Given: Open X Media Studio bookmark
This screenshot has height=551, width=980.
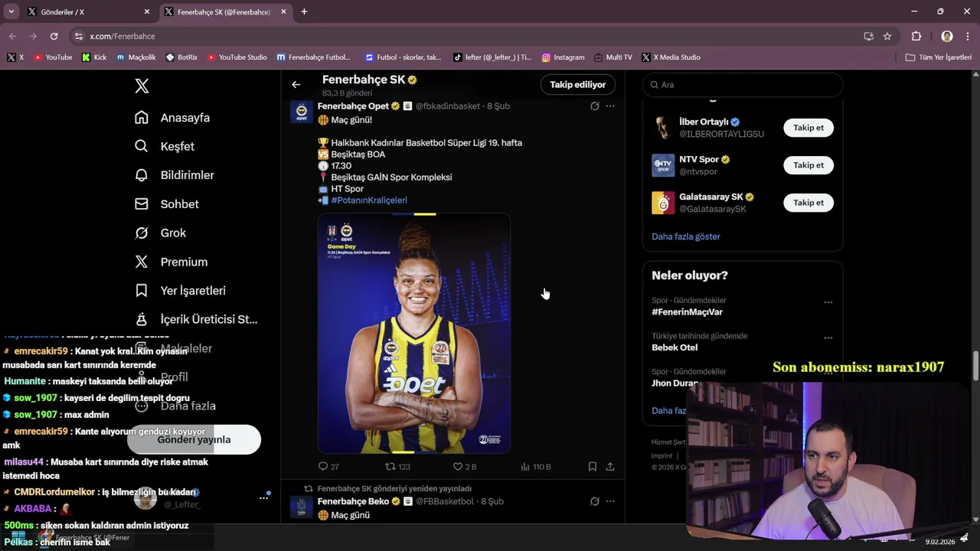Looking at the screenshot, I should [671, 57].
